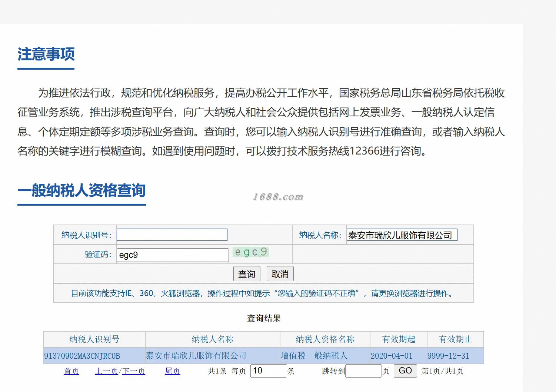This screenshot has width=556, height=392.
Task: Jump to 尾页 link
Action: coord(173,371)
